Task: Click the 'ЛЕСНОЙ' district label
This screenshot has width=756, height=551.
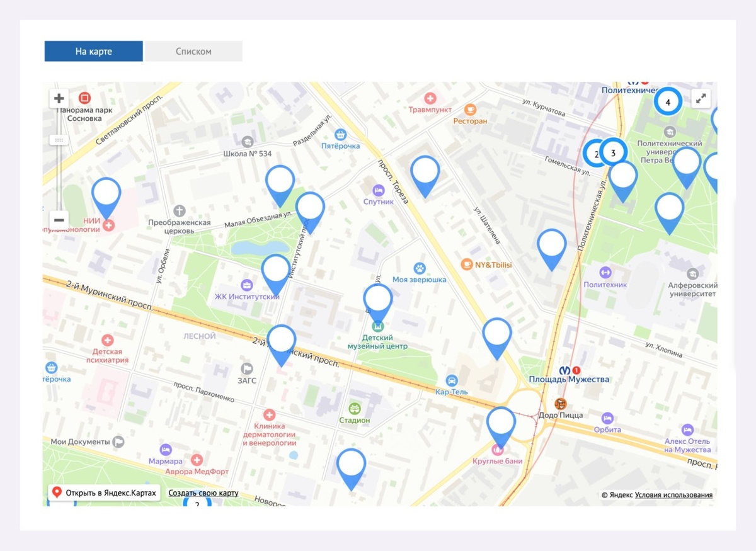Action: coord(200,336)
